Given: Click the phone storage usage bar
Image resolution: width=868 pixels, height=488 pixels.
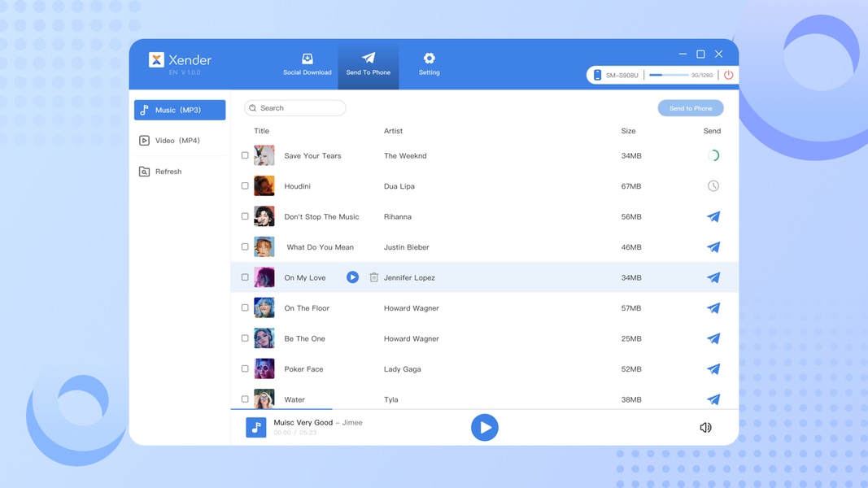Looking at the screenshot, I should [668, 75].
